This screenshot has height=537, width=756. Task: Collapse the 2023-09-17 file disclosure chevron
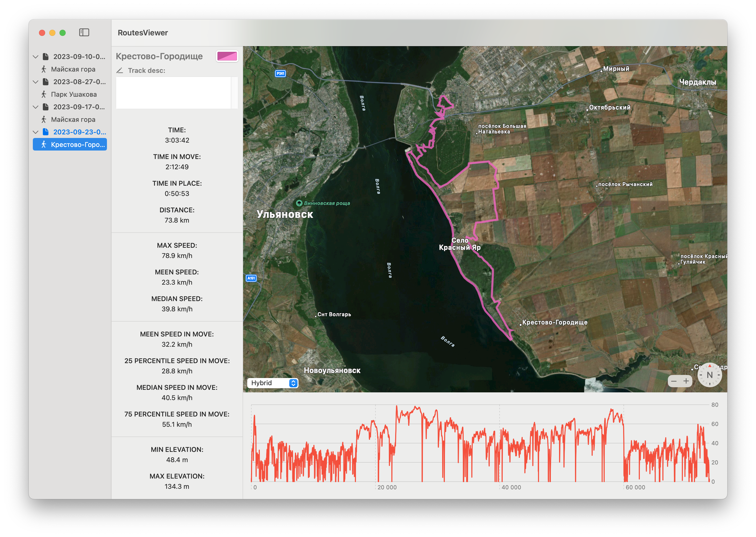tap(36, 107)
